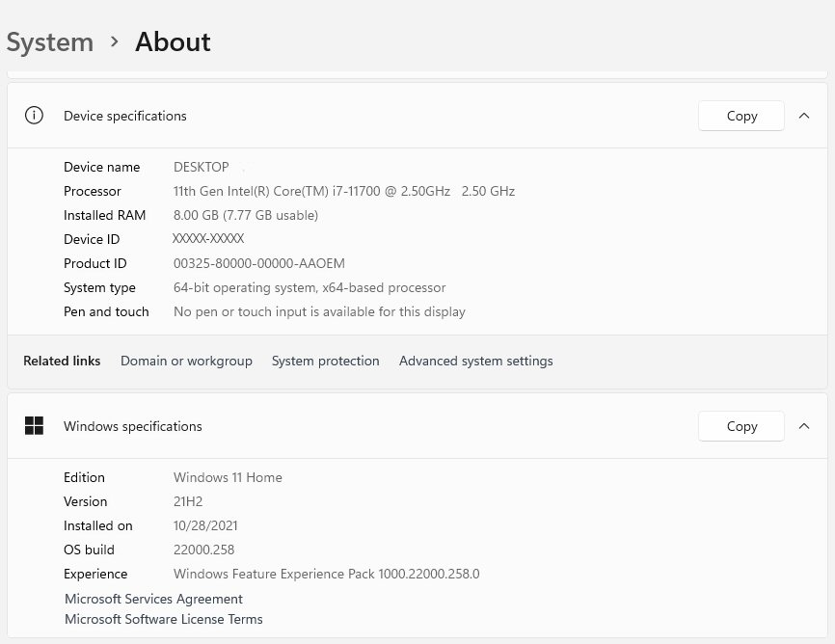Select the Windows 11 Home edition value
The height and width of the screenshot is (644, 835).
[228, 477]
